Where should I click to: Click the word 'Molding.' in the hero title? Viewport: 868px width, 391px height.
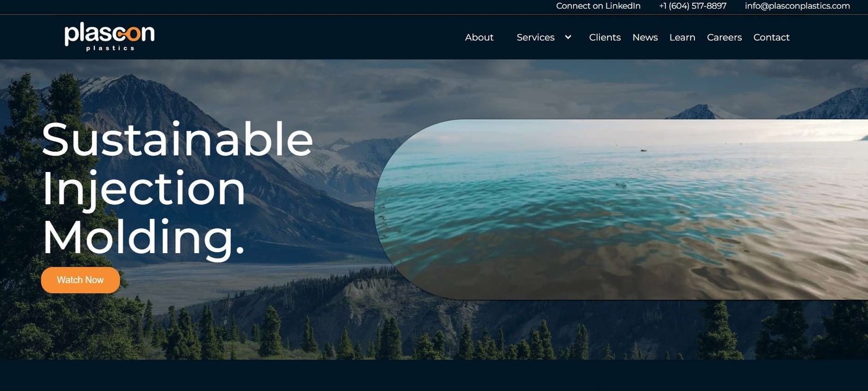pos(144,238)
